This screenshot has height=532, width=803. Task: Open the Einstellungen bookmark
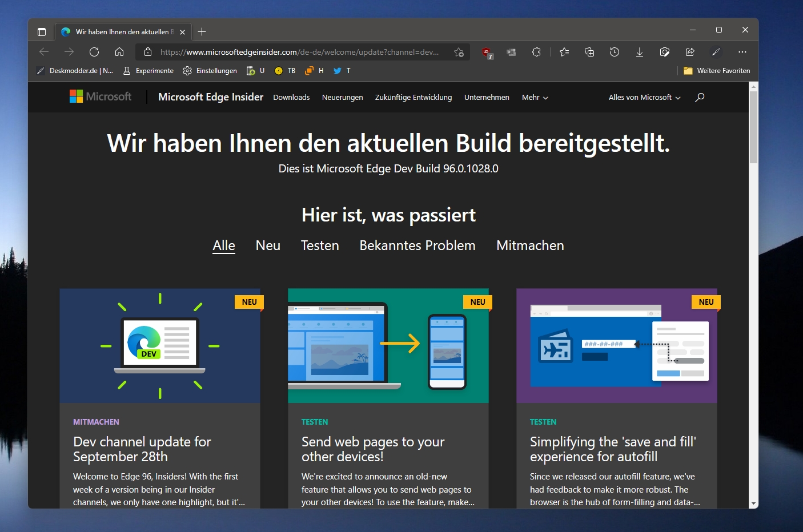tap(210, 71)
